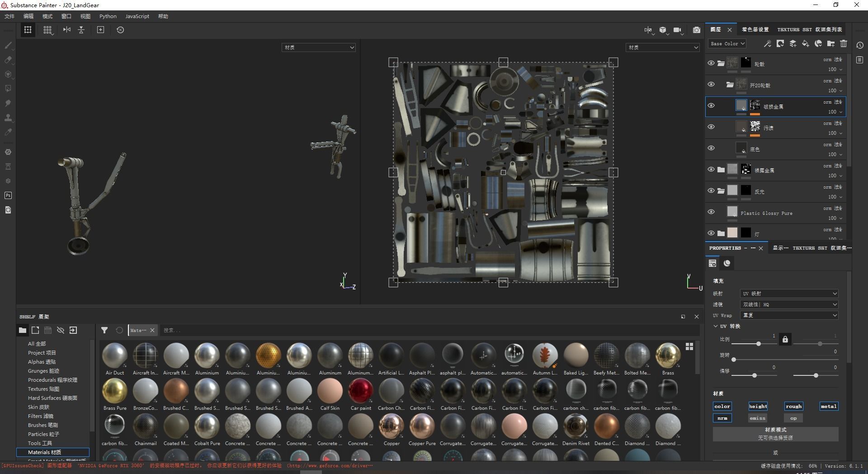This screenshot has height=474, width=868.
Task: Switch to the TEXTURE SET 纹理集列表 tab
Action: click(810, 29)
